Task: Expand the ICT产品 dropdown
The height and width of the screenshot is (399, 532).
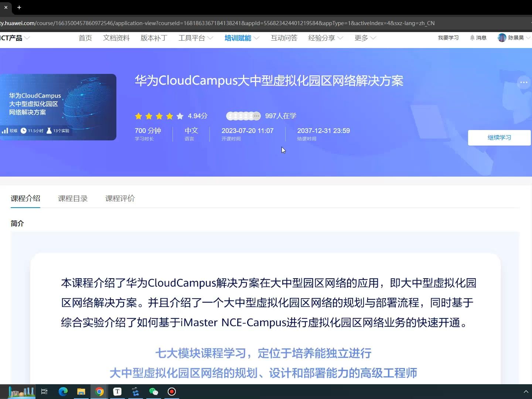Action: 27,38
